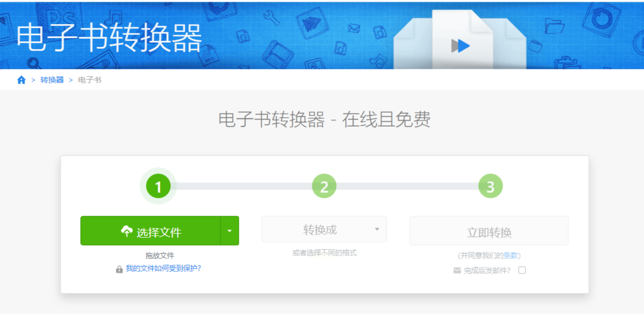Open the 条款 terms link
Image resolution: width=644 pixels, height=314 pixels.
510,255
